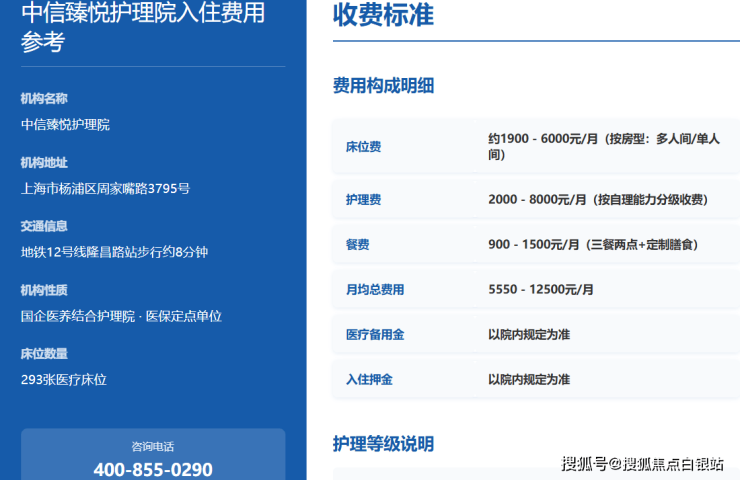Click the 床位费 row label
The height and width of the screenshot is (480, 740).
tap(363, 147)
